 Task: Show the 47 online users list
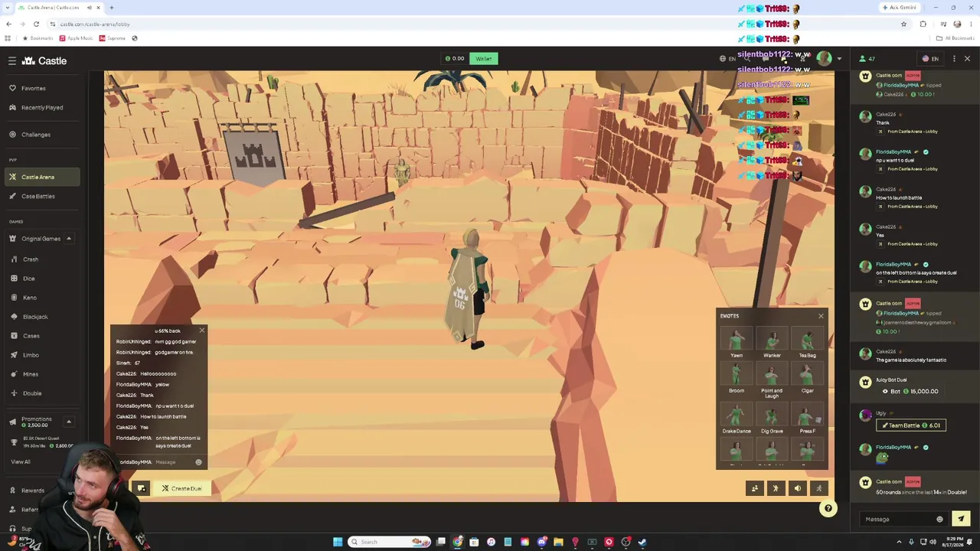coord(867,59)
